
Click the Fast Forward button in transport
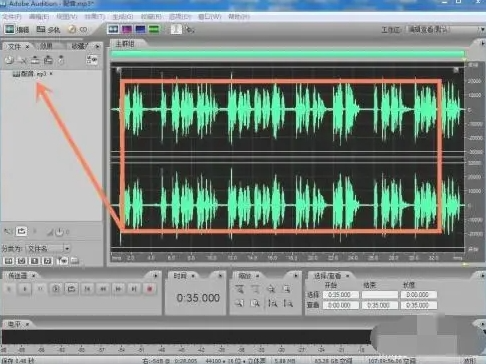tap(118, 289)
